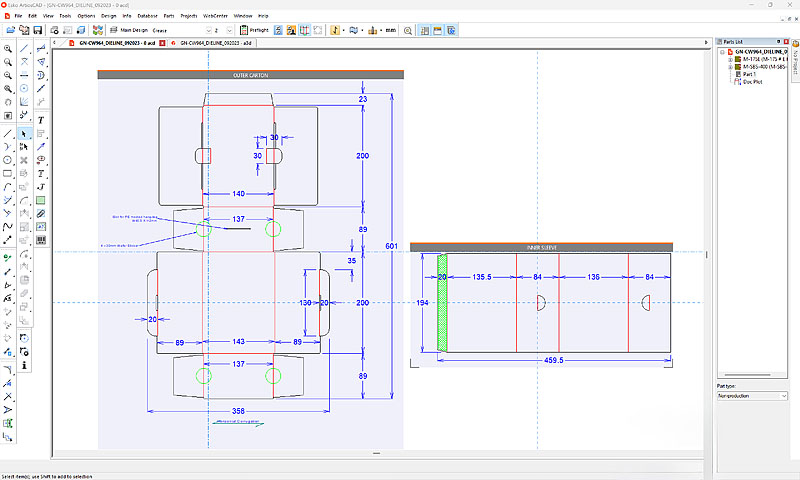Select the Line drawing tool
The width and height of the screenshot is (800, 480).
tap(8, 133)
